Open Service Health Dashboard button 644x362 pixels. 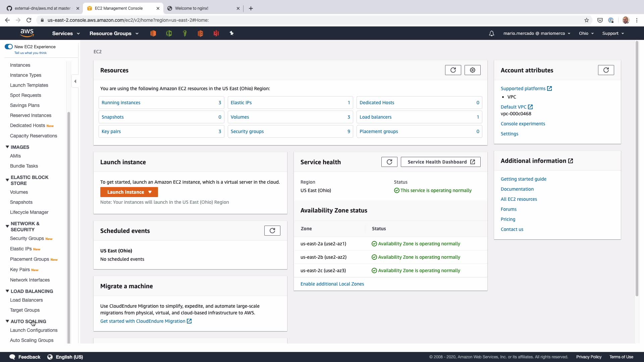click(440, 162)
